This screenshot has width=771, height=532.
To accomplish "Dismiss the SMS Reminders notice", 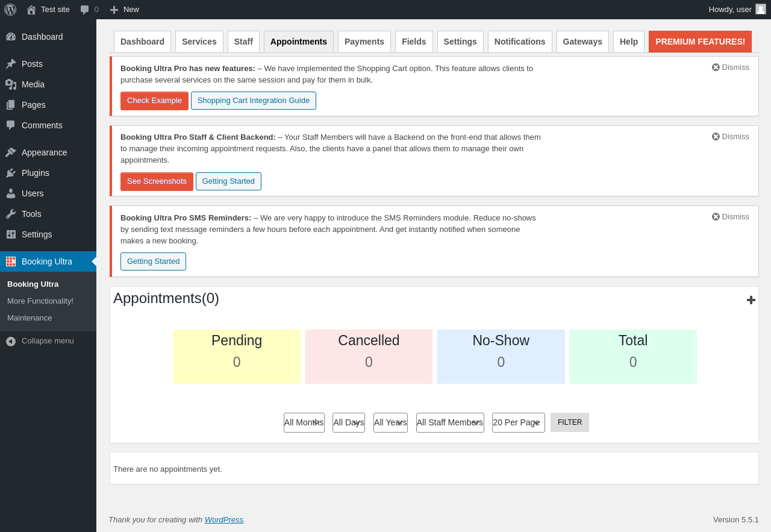I will (x=731, y=217).
